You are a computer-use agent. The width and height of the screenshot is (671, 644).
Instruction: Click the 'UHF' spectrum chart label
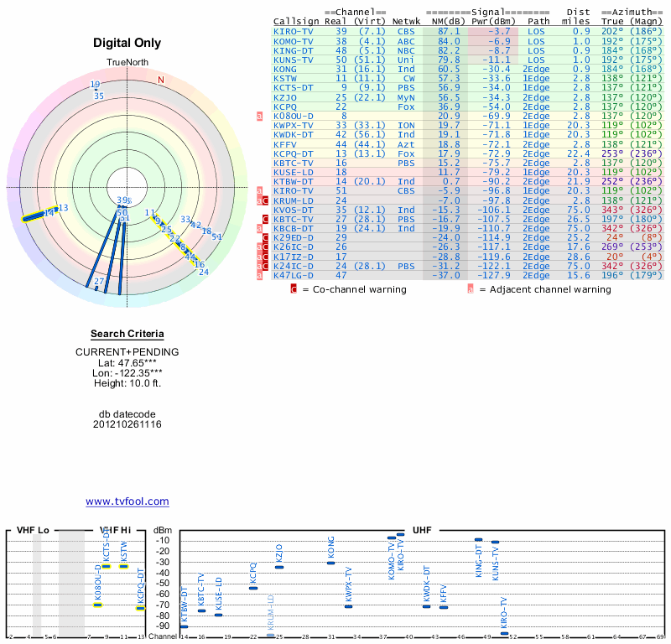422,530
